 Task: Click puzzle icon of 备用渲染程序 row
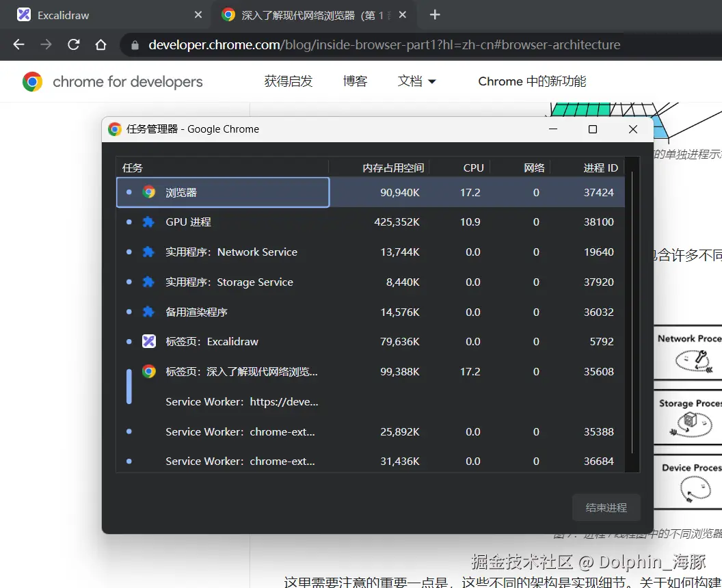click(x=148, y=312)
